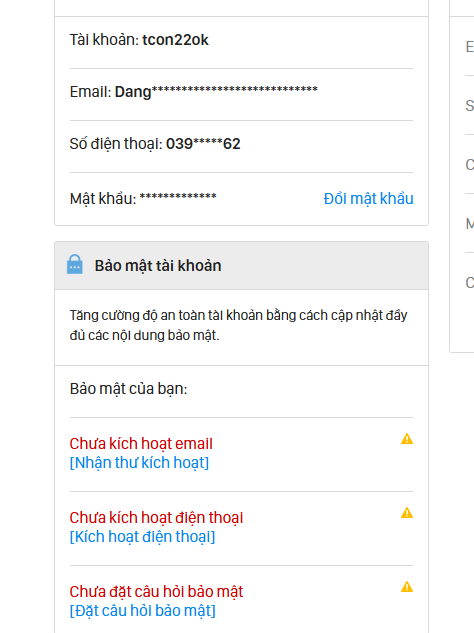This screenshot has width=474, height=633.
Task: Click the warning triangle next to Chưa kích hoạt email
Action: click(x=407, y=439)
